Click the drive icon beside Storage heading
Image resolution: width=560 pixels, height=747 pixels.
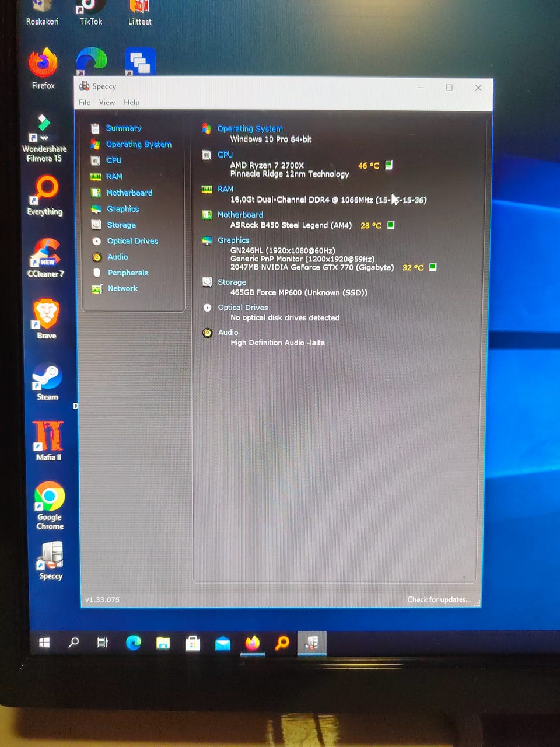tap(207, 282)
